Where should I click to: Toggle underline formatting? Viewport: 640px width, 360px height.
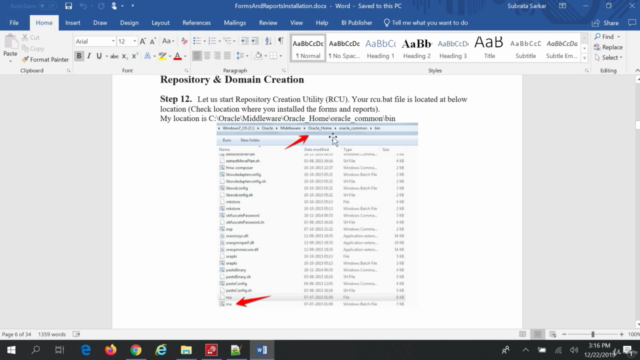point(99,56)
